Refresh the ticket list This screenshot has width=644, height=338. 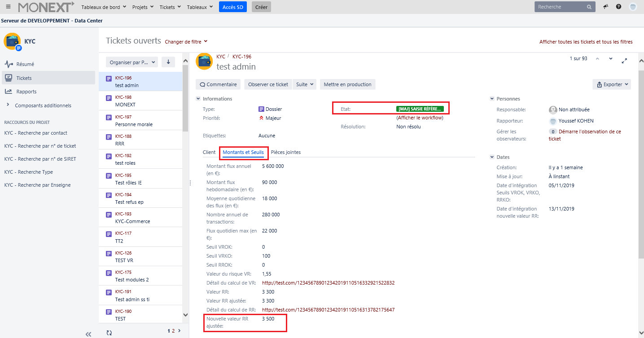[x=109, y=333]
